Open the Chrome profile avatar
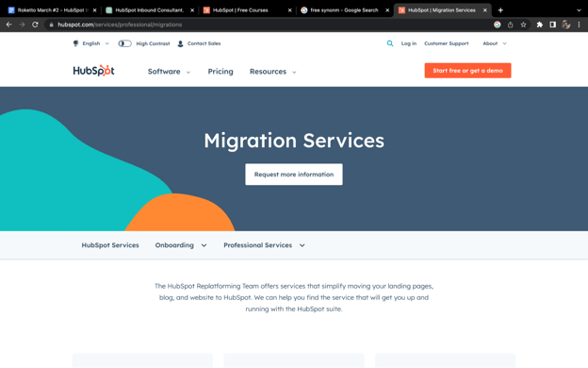The height and width of the screenshot is (368, 588). coord(566,25)
